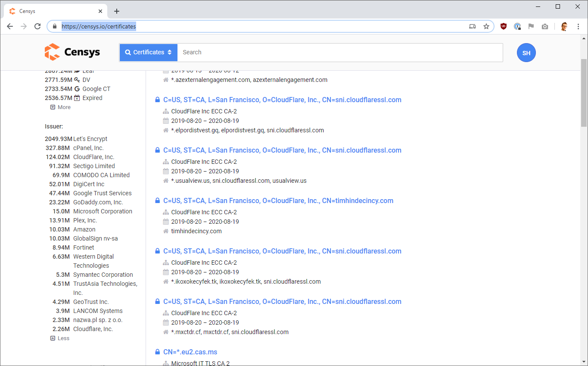Go back in browser history
The image size is (588, 366).
[10, 26]
